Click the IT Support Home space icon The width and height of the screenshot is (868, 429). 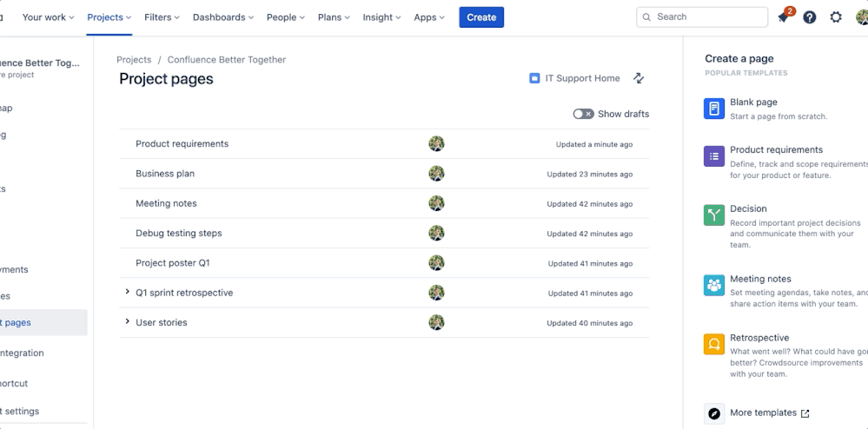point(534,78)
